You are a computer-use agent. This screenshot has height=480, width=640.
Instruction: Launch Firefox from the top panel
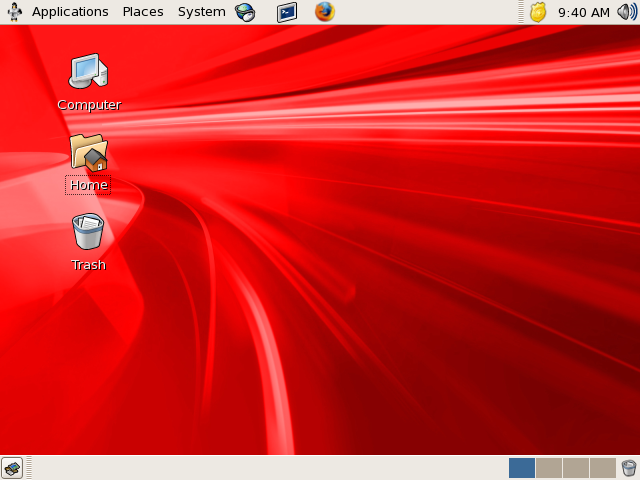(x=325, y=12)
